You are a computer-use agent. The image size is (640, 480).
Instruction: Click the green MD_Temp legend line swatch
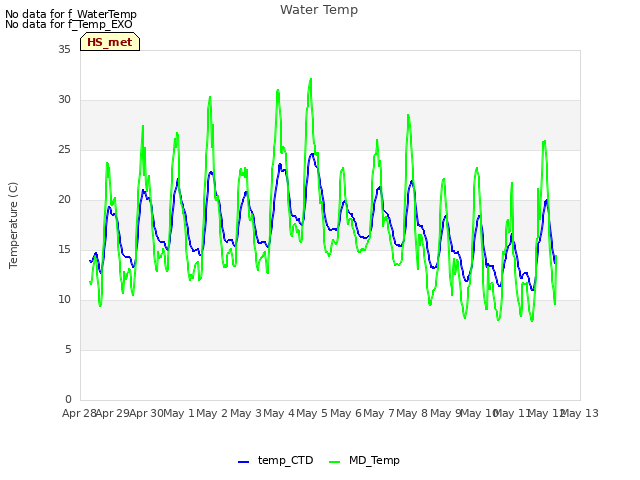[x=334, y=462]
